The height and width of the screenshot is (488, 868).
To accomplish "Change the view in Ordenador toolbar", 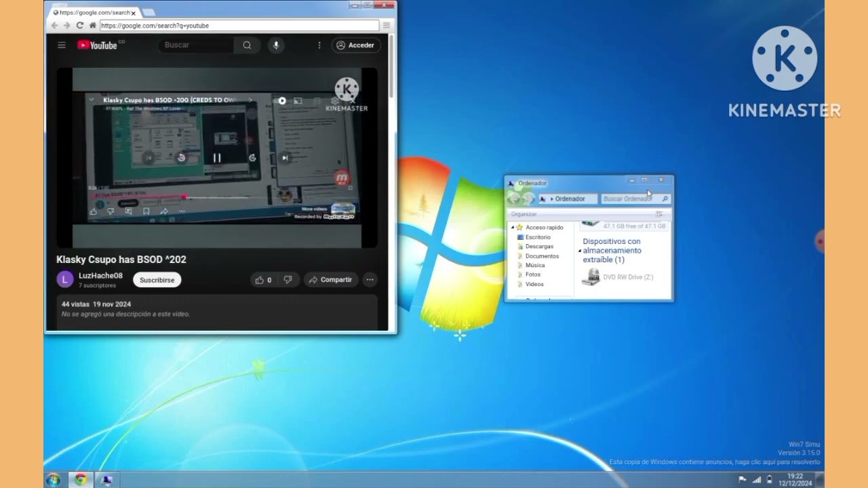I will [x=658, y=214].
